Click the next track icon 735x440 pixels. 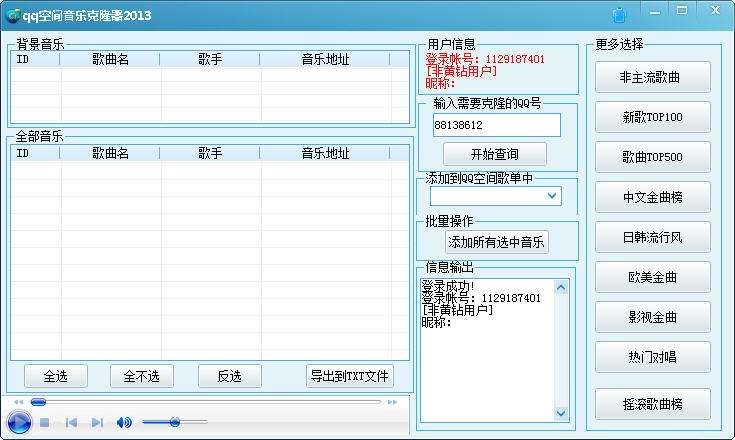pos(97,423)
